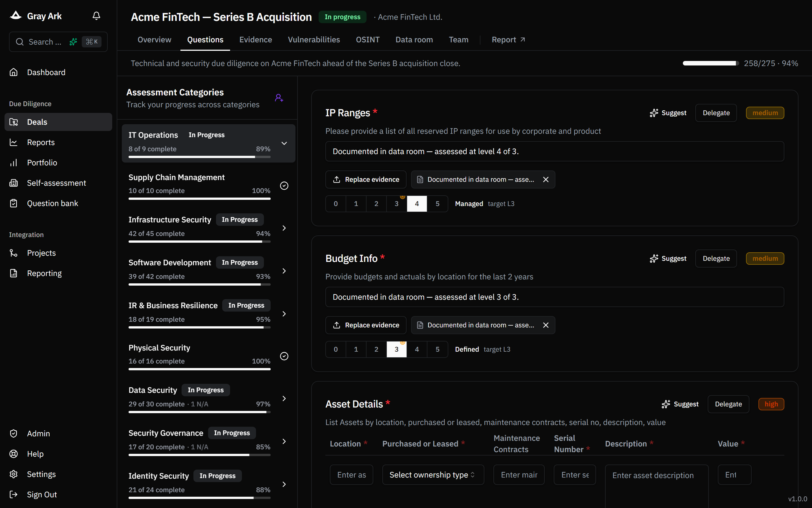Set IP Ranges maturity level to 3

point(397,203)
